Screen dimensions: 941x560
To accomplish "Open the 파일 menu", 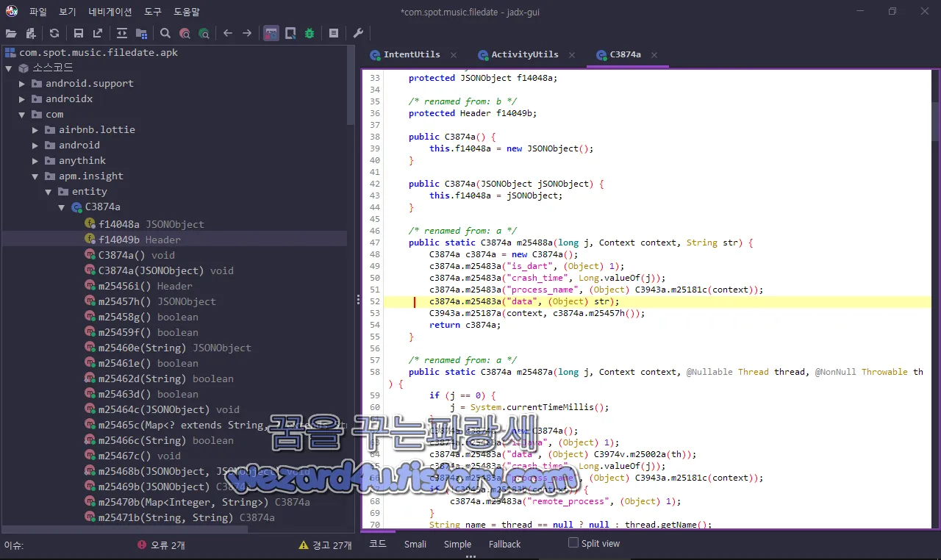I will pos(38,12).
